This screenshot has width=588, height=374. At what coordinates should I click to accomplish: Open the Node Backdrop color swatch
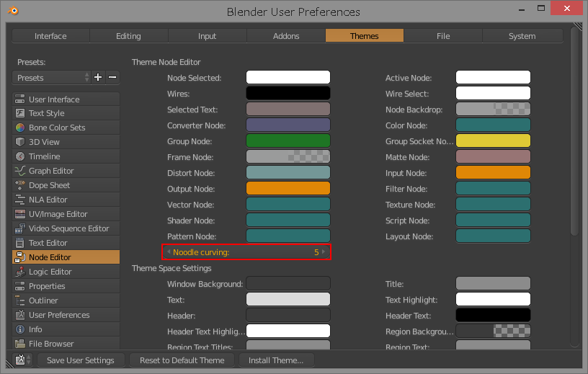pyautogui.click(x=493, y=109)
